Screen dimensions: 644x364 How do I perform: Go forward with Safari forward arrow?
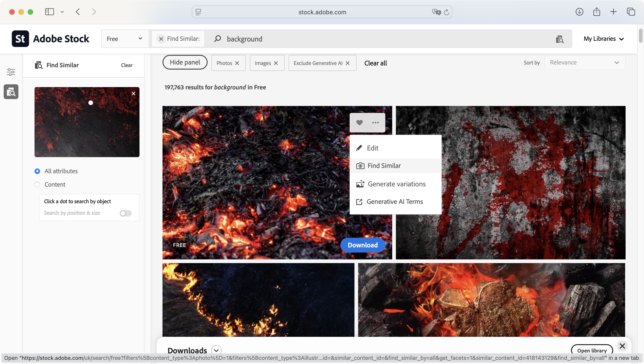(x=94, y=12)
